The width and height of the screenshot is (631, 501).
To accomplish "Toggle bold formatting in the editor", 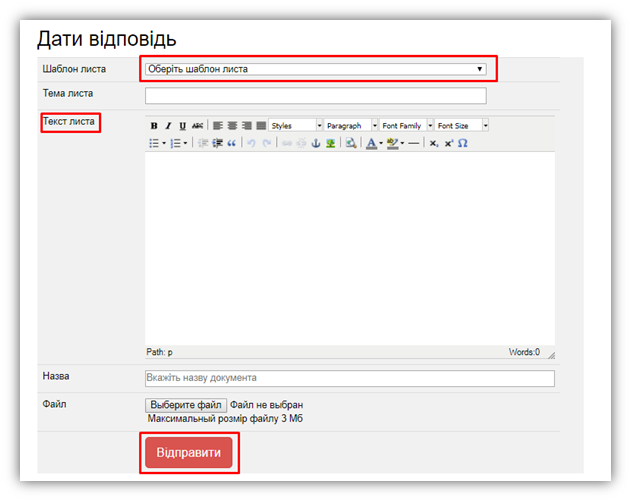I will coord(154,126).
